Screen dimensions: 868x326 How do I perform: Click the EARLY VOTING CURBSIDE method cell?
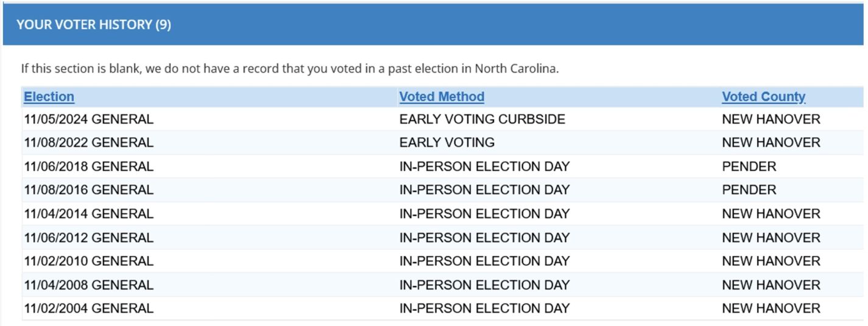pyautogui.click(x=482, y=119)
